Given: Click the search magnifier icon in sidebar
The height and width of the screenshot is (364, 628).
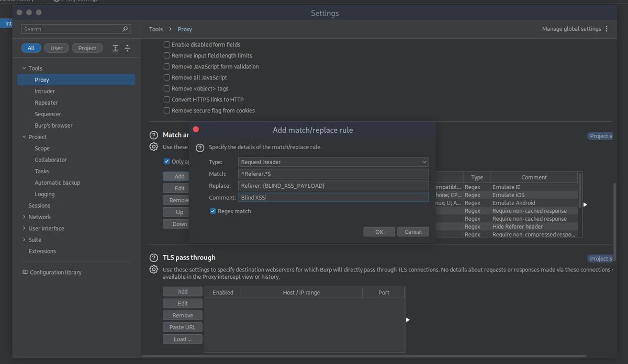Looking at the screenshot, I should point(125,29).
